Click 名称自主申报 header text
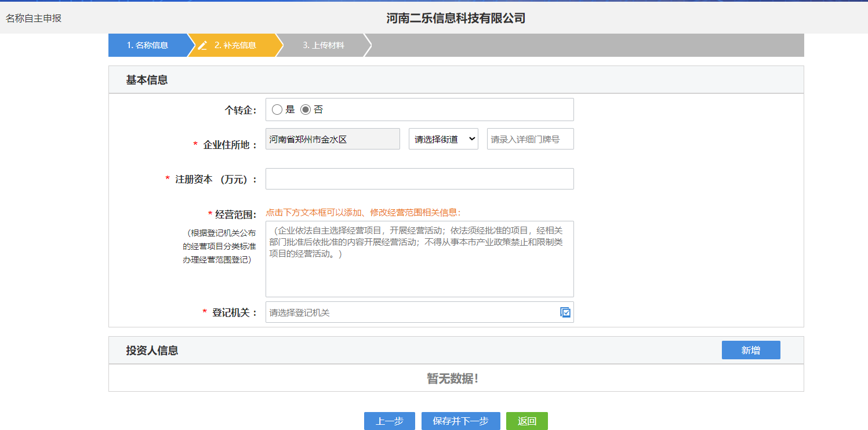Viewport: 868px width, 430px height. click(x=34, y=18)
